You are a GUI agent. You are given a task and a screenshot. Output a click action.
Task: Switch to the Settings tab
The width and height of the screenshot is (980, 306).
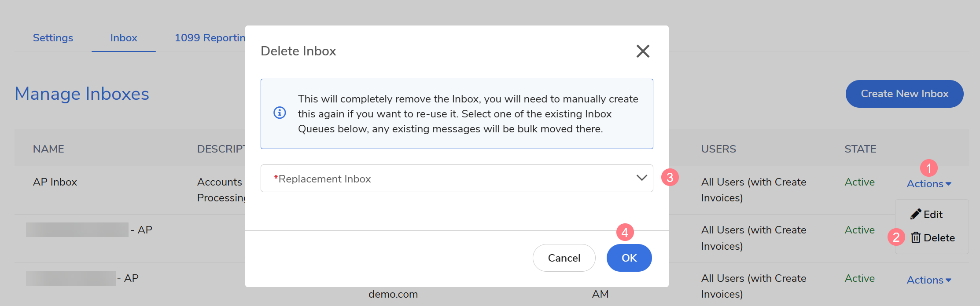tap(53, 38)
